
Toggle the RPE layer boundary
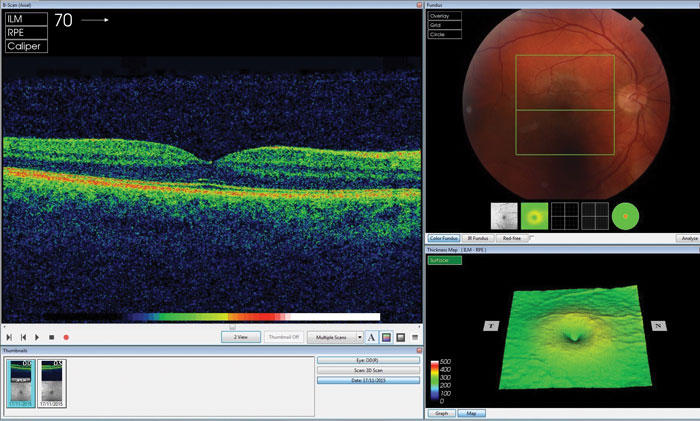pyautogui.click(x=27, y=32)
